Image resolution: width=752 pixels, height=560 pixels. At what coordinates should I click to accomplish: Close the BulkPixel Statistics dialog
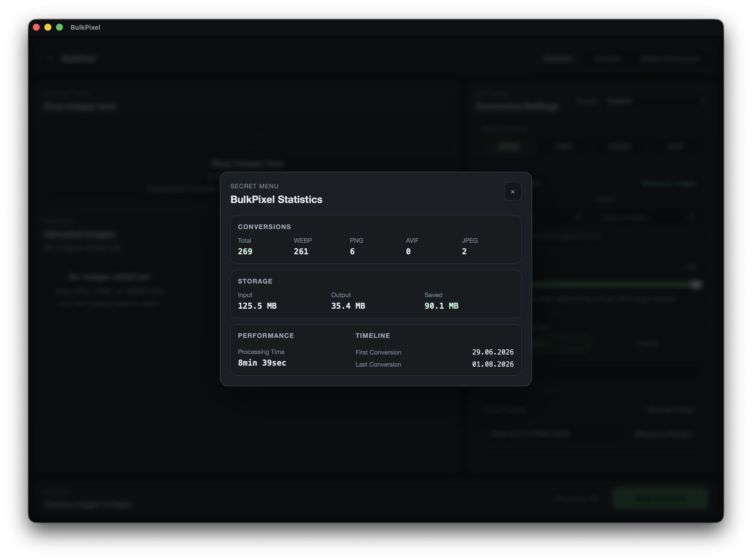tap(512, 191)
